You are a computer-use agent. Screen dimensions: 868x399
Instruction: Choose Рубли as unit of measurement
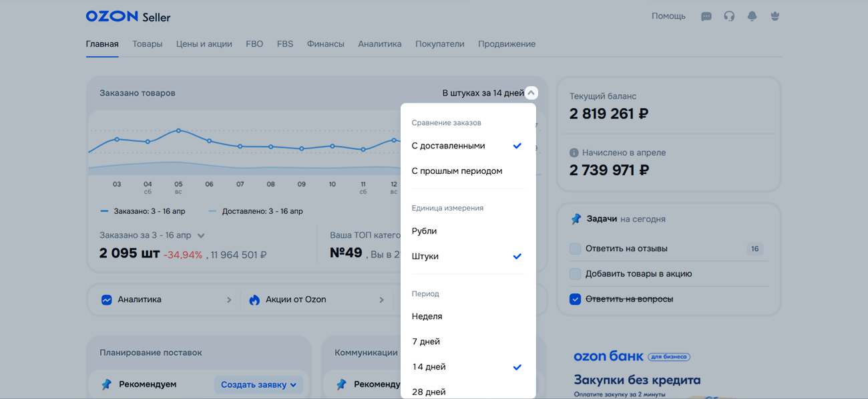(425, 231)
